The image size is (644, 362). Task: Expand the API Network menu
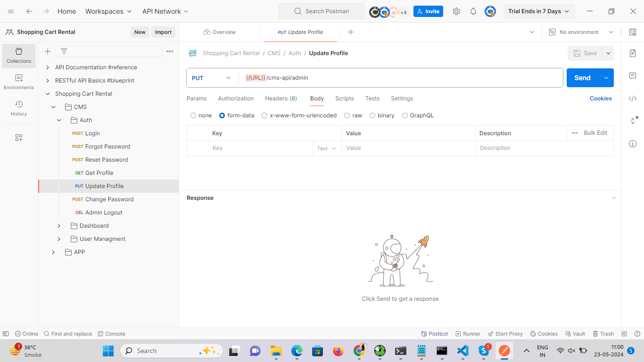coord(165,11)
